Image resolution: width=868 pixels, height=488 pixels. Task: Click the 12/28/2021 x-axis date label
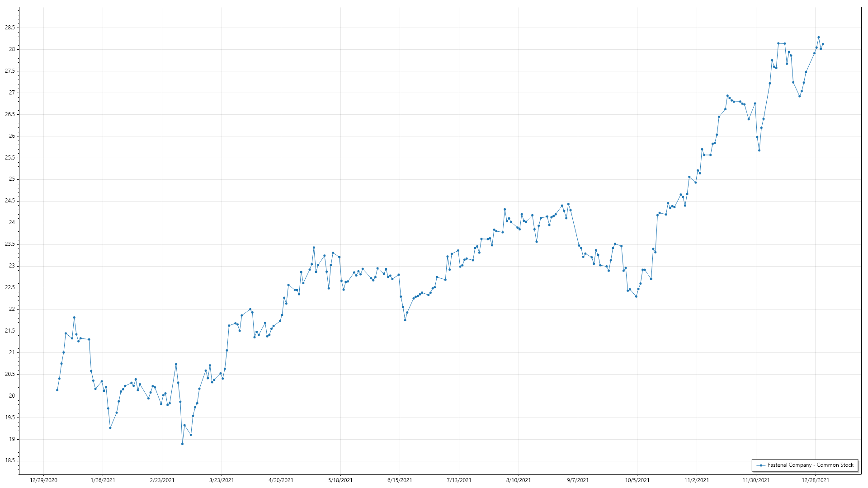(x=816, y=480)
